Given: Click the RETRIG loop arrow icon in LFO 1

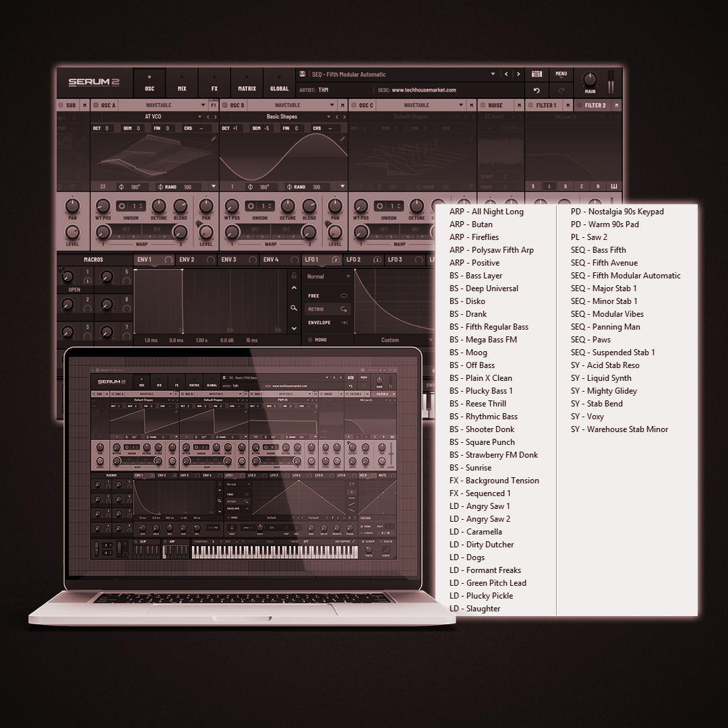Looking at the screenshot, I should (x=343, y=310).
